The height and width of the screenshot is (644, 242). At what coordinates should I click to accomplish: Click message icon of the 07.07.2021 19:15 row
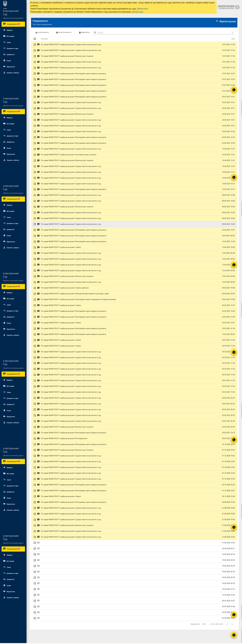coord(38,79)
